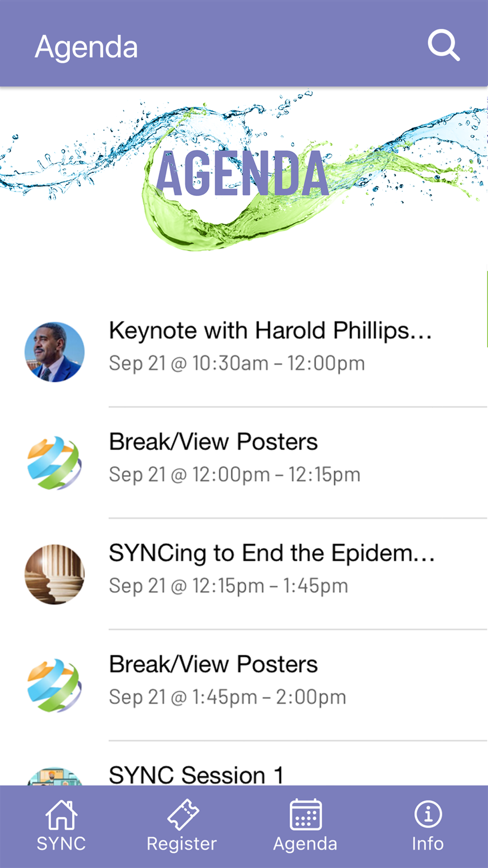Open the Info circle icon
The height and width of the screenshot is (868, 488).
(x=428, y=814)
